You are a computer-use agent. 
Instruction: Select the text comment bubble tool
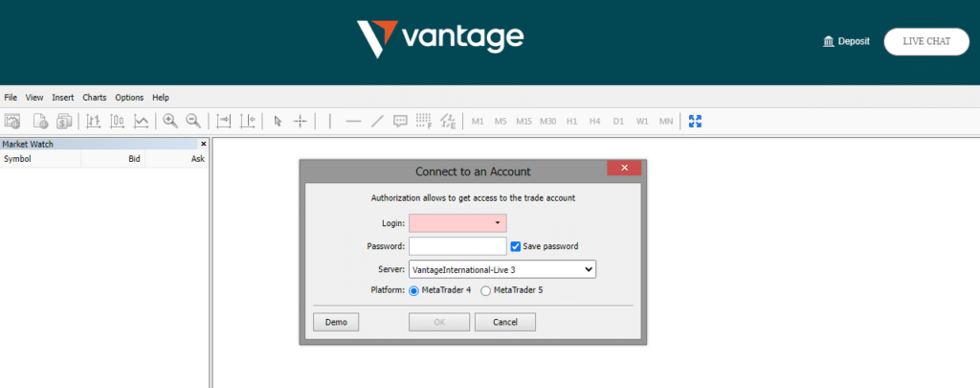click(400, 122)
